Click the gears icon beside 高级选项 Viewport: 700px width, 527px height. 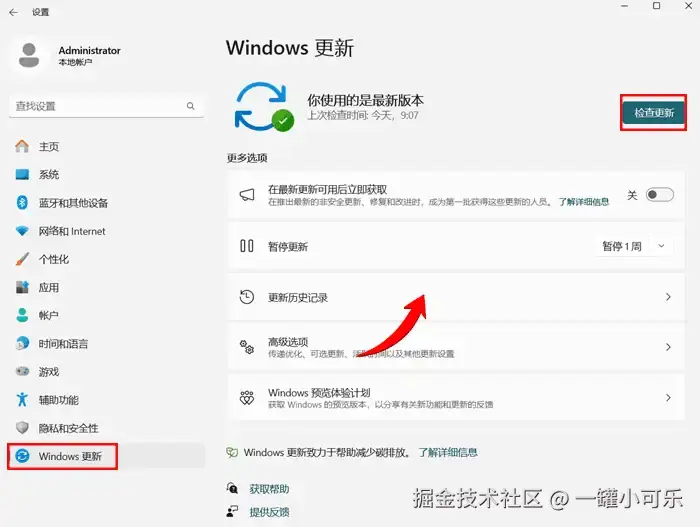[x=247, y=347]
